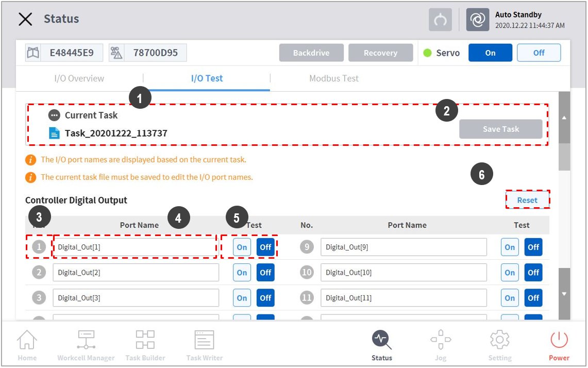Click the Reset button
The image size is (588, 368).
click(527, 200)
